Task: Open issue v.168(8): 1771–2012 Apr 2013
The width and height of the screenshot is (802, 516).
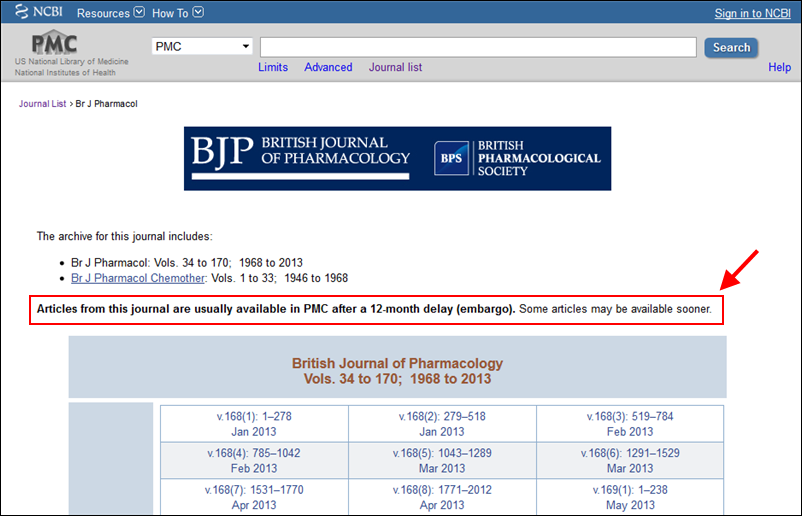Action: click(442, 497)
